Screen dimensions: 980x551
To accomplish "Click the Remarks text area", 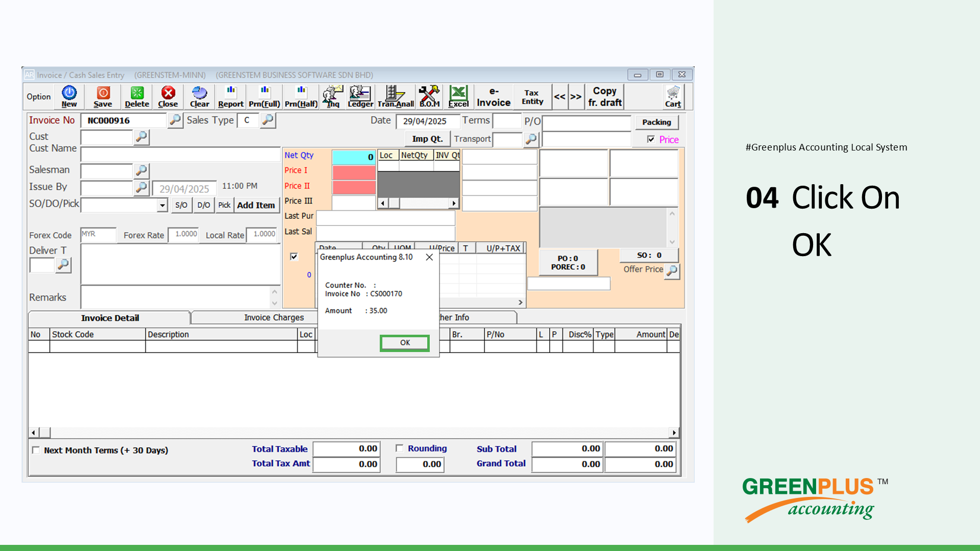I will 176,296.
